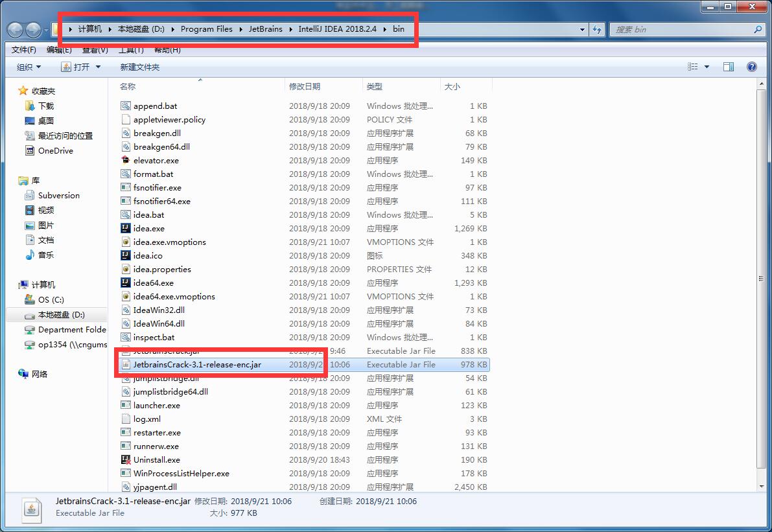
Task: Select 图片 library in sidebar
Action: [x=46, y=226]
